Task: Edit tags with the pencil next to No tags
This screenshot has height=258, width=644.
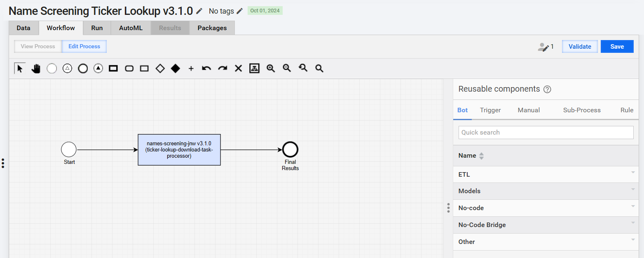Action: pyautogui.click(x=240, y=11)
